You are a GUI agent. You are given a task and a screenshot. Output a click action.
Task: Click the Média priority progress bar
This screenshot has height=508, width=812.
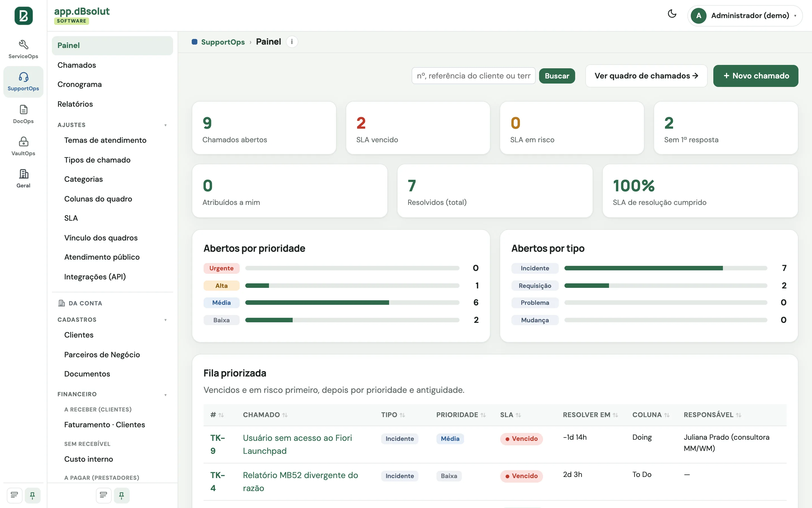pos(352,303)
